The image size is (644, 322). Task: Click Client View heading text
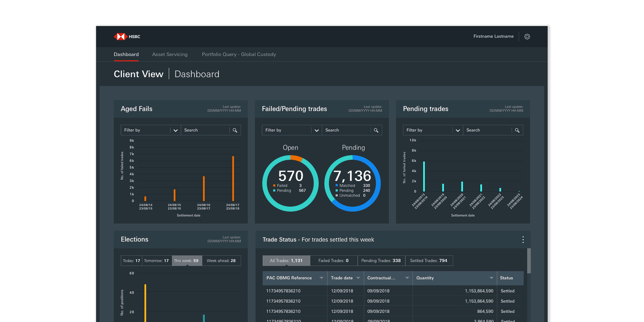click(139, 74)
